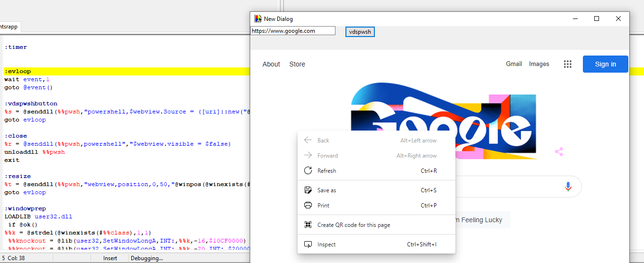This screenshot has width=644, height=263.
Task: Maximize the New Dialog window
Action: tap(597, 19)
